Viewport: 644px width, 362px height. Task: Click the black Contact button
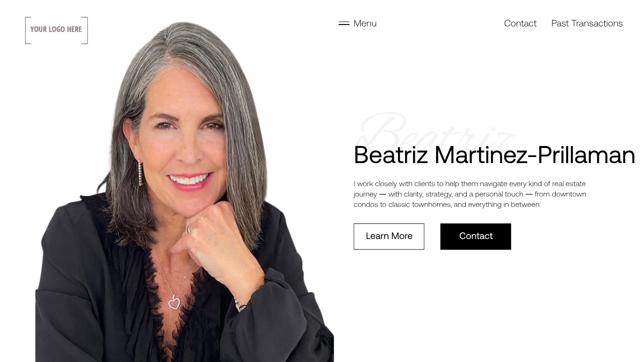pyautogui.click(x=476, y=237)
